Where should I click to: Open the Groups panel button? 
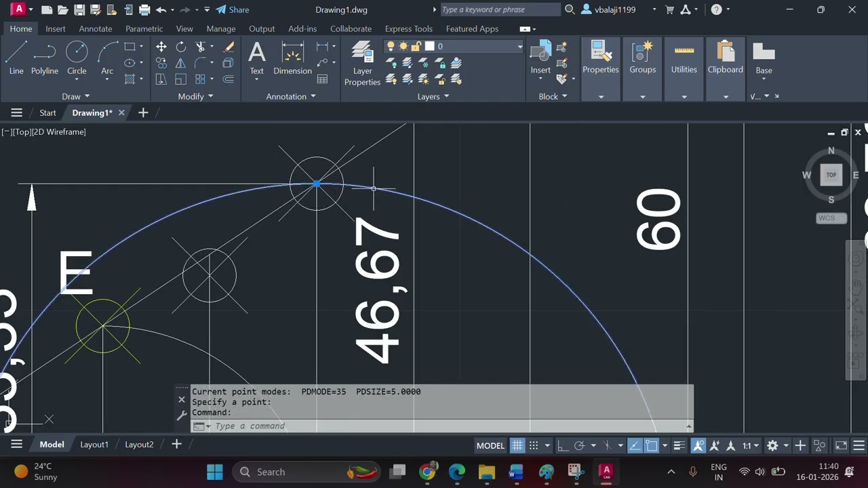[642, 58]
